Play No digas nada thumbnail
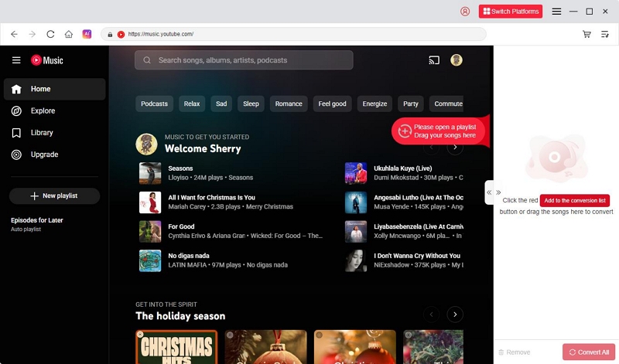619x364 pixels. [150, 260]
